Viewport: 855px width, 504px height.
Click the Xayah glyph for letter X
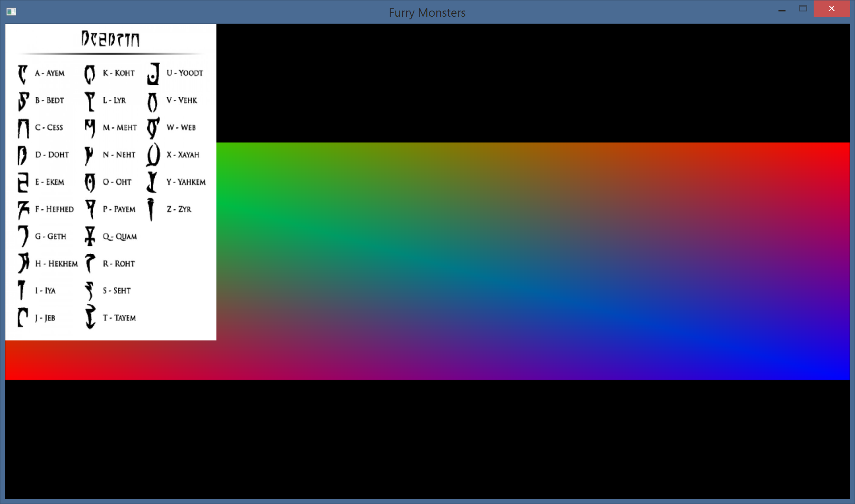tap(153, 155)
